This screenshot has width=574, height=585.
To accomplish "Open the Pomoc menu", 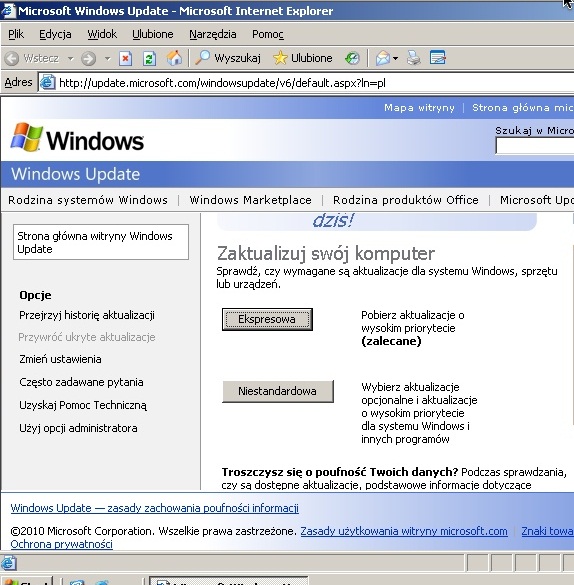I will (x=268, y=34).
